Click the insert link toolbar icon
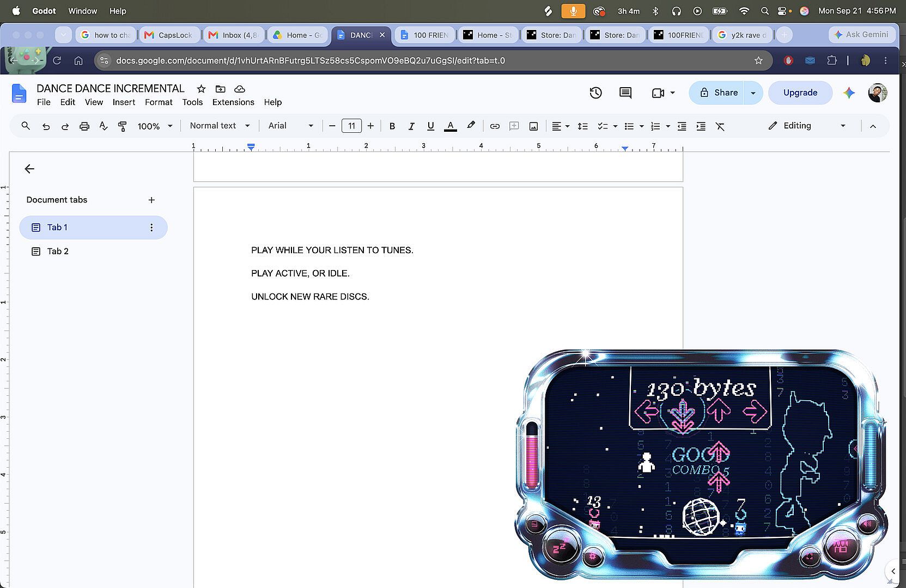This screenshot has width=906, height=588. pos(495,126)
